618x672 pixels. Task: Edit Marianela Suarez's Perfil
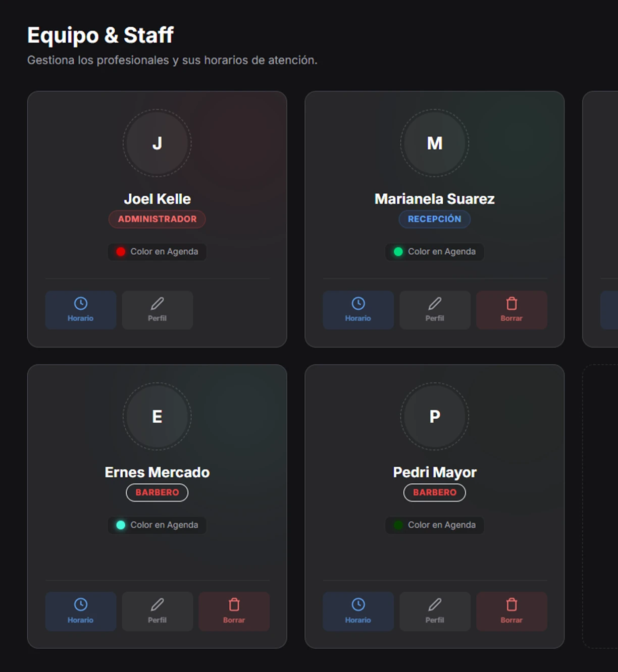[434, 310]
